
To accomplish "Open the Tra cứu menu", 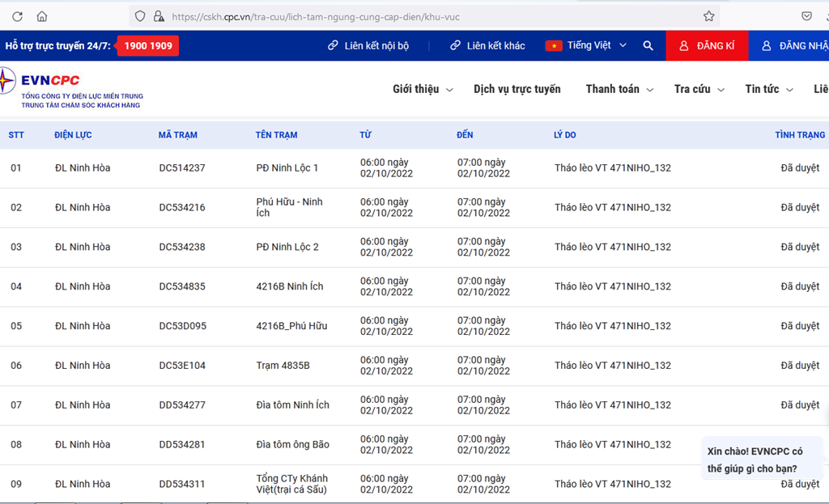I will coord(699,89).
